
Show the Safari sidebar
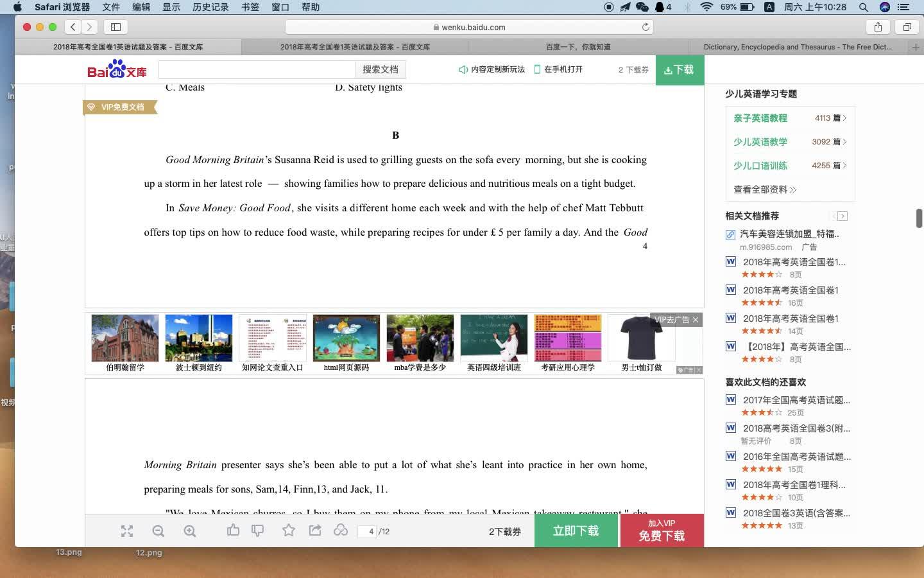116,27
